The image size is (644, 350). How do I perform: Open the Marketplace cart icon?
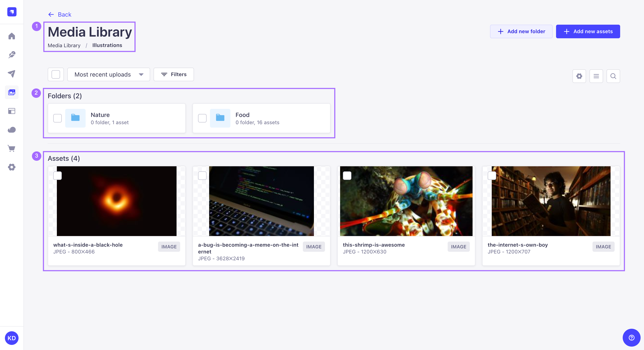point(11,148)
